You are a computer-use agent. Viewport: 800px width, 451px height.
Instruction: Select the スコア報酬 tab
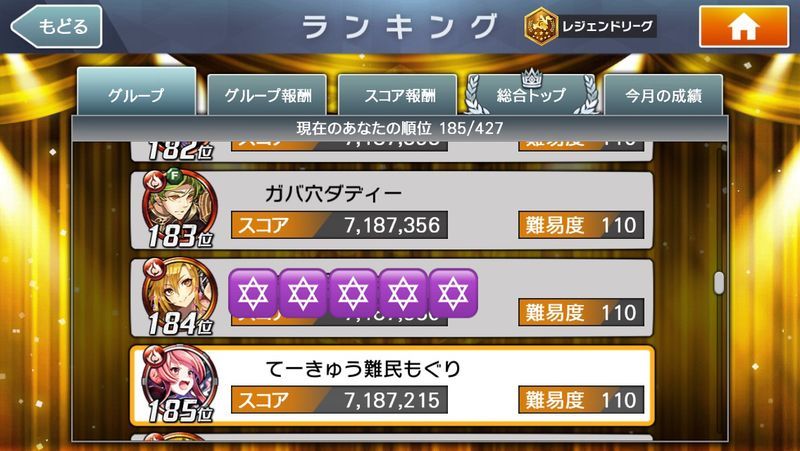coord(398,95)
